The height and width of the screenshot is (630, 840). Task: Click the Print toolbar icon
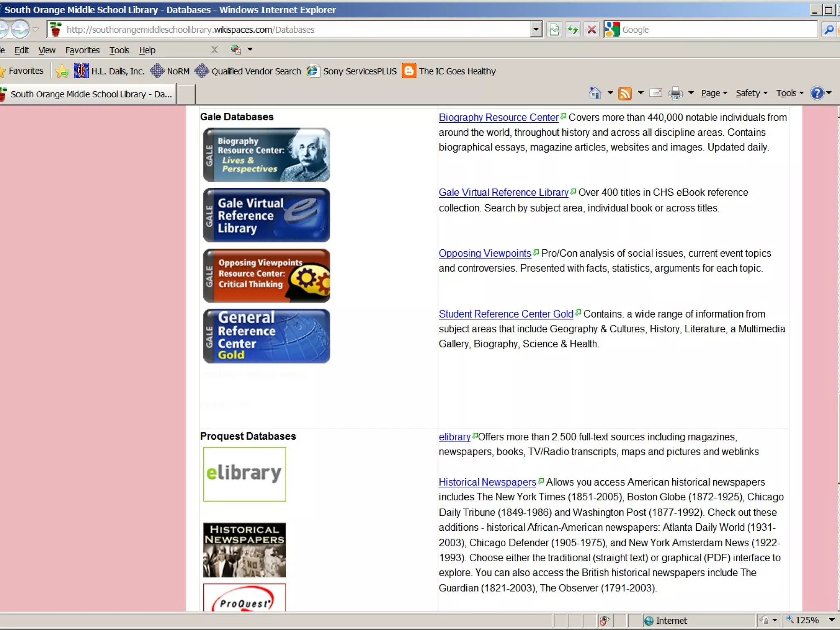pos(675,94)
